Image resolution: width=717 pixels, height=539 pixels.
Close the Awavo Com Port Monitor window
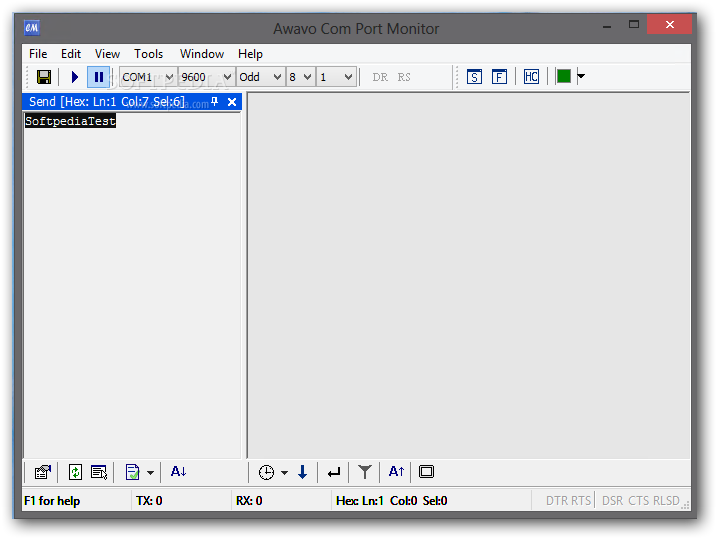[x=669, y=25]
